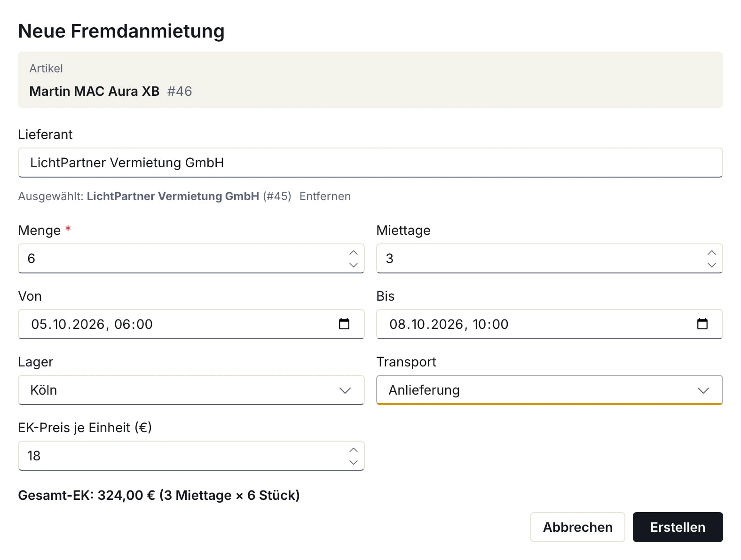Click into the Menge number field
This screenshot has width=741, height=560.
coord(191,258)
